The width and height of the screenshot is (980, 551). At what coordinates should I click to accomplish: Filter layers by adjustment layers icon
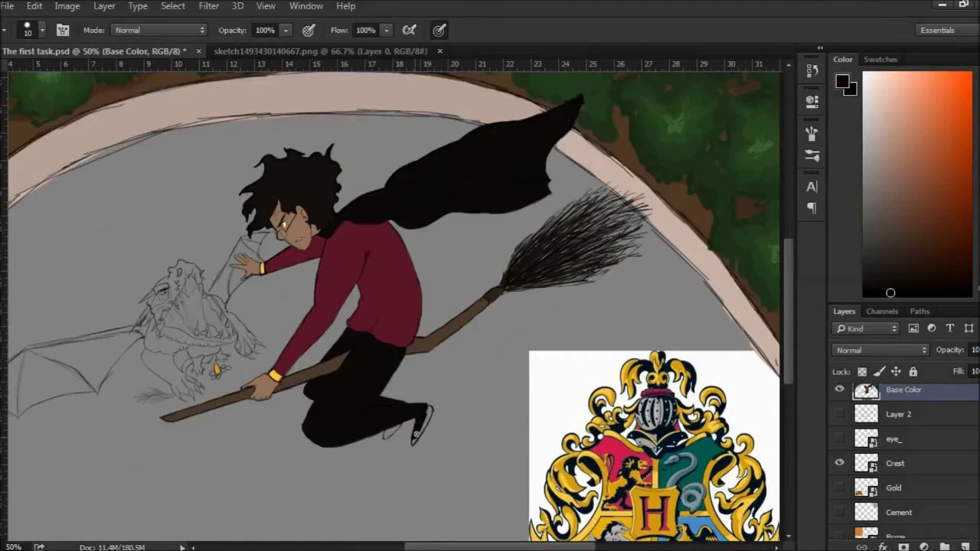(932, 328)
